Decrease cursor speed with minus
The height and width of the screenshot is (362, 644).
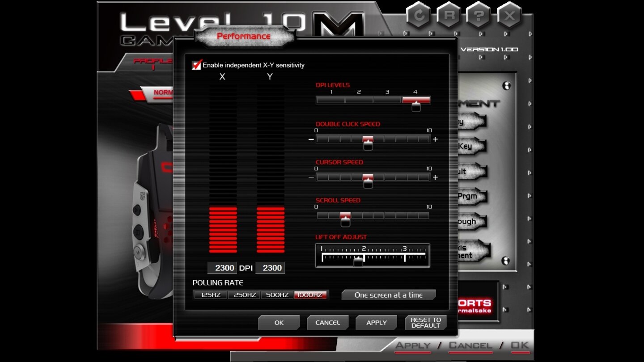311,177
